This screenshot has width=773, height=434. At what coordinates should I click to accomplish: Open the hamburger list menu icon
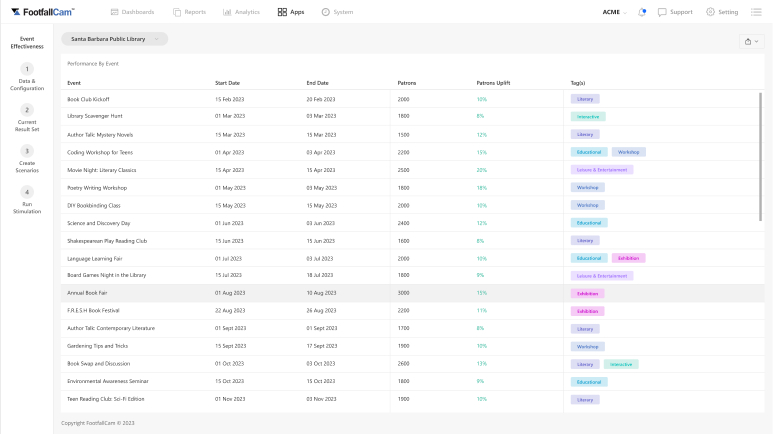click(x=758, y=12)
